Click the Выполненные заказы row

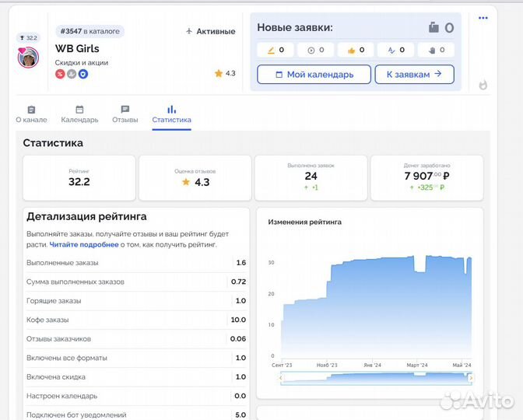(x=136, y=263)
